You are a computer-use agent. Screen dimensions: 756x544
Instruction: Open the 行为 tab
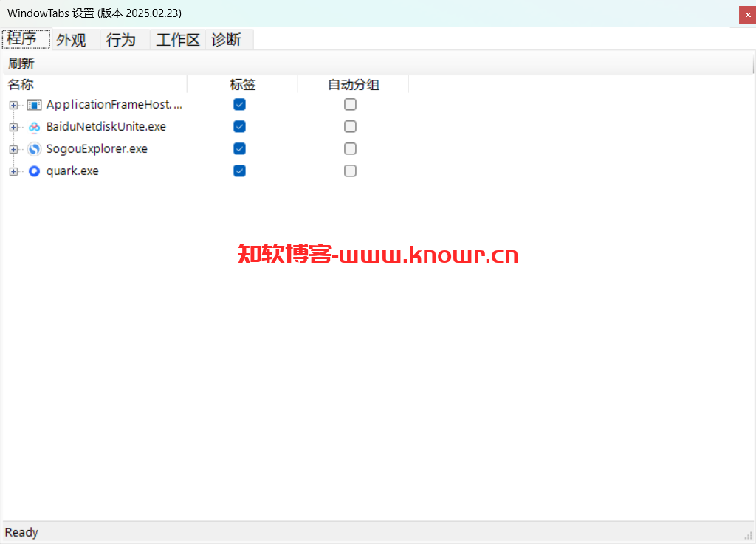125,40
